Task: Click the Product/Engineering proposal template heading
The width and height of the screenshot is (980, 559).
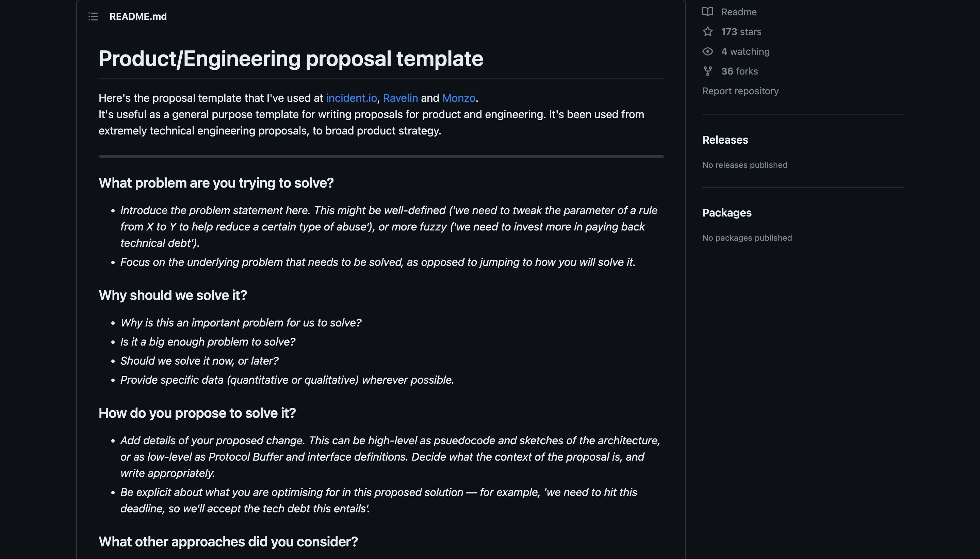Action: pyautogui.click(x=291, y=58)
